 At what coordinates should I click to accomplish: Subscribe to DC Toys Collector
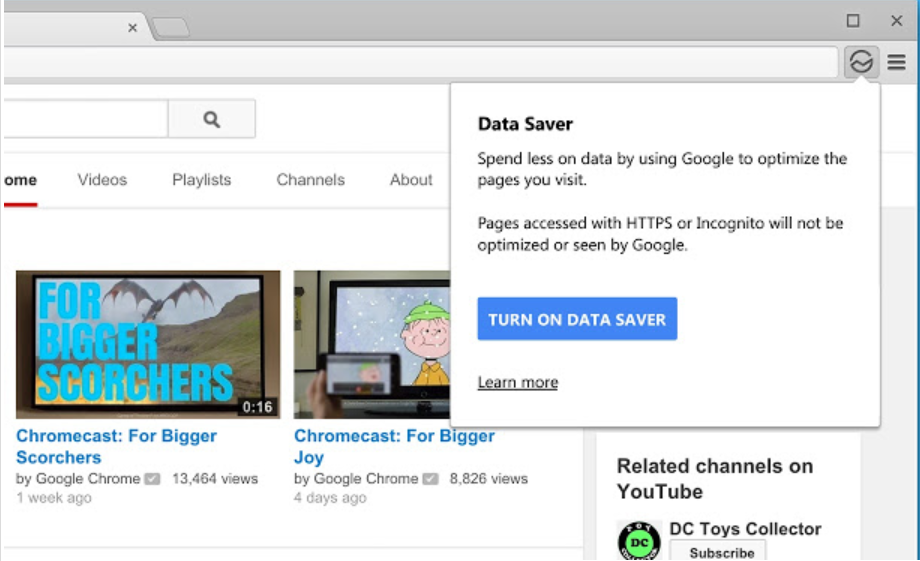tap(718, 552)
